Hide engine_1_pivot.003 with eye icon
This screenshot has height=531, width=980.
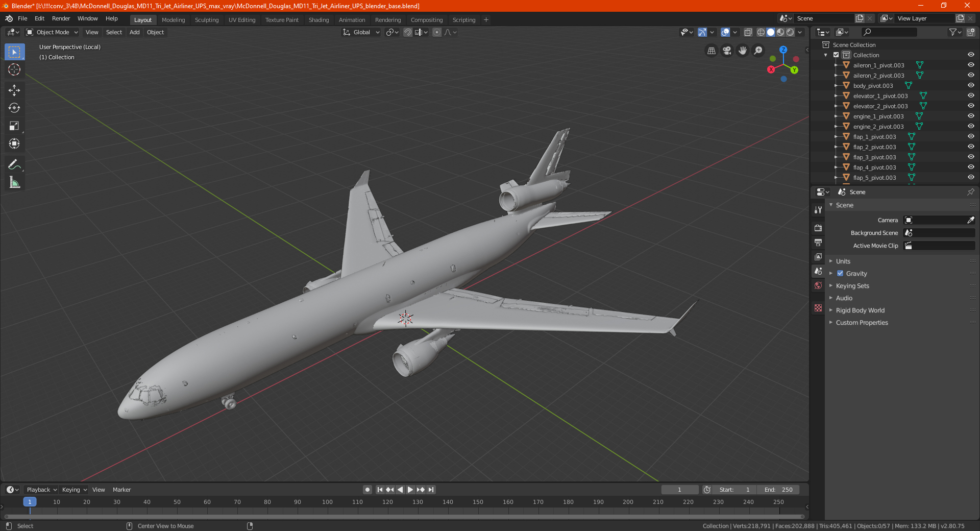point(971,116)
